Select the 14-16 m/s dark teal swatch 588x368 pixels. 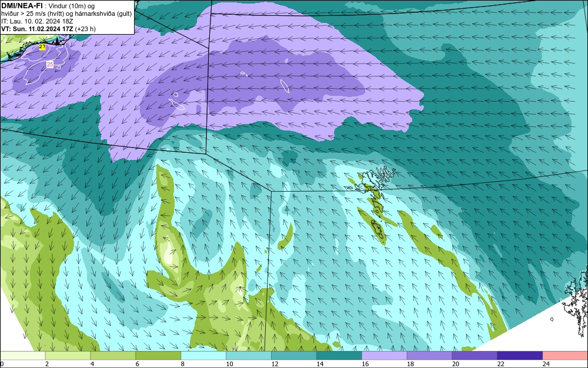tap(339, 356)
